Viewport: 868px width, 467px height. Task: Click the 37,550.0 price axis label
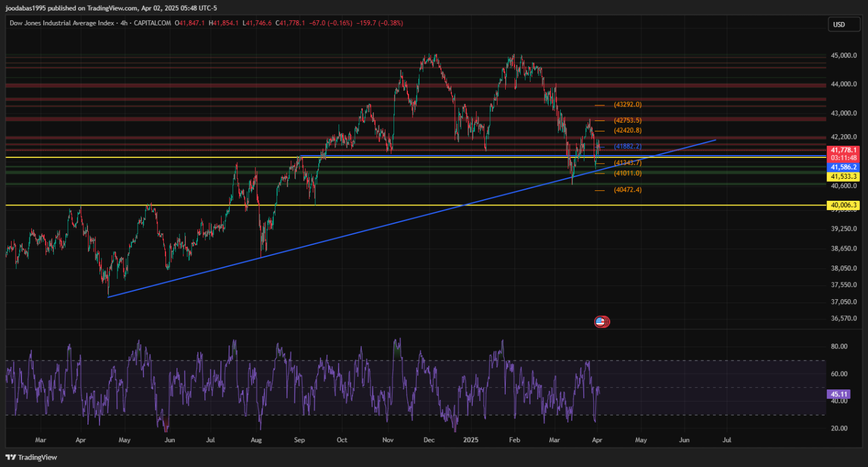click(844, 285)
